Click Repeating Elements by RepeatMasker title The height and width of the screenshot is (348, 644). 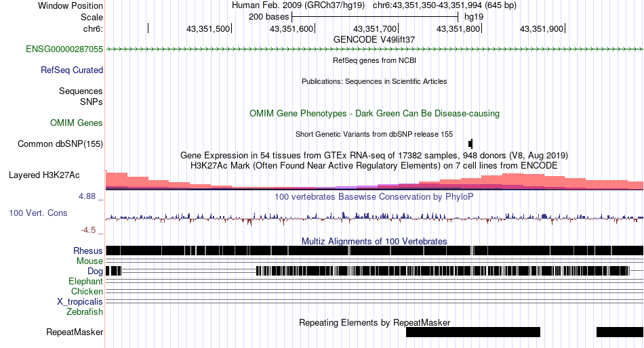pyautogui.click(x=375, y=322)
